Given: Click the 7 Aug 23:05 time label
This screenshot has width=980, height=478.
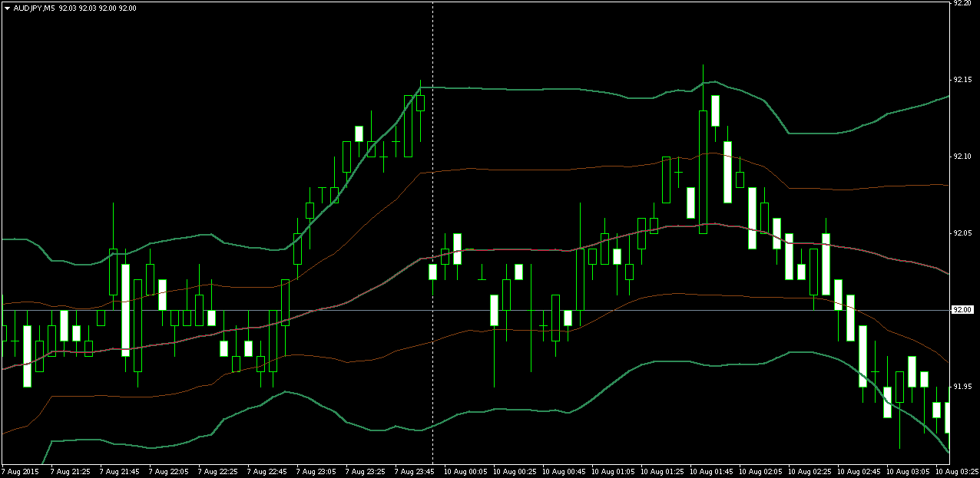Looking at the screenshot, I should point(318,470).
